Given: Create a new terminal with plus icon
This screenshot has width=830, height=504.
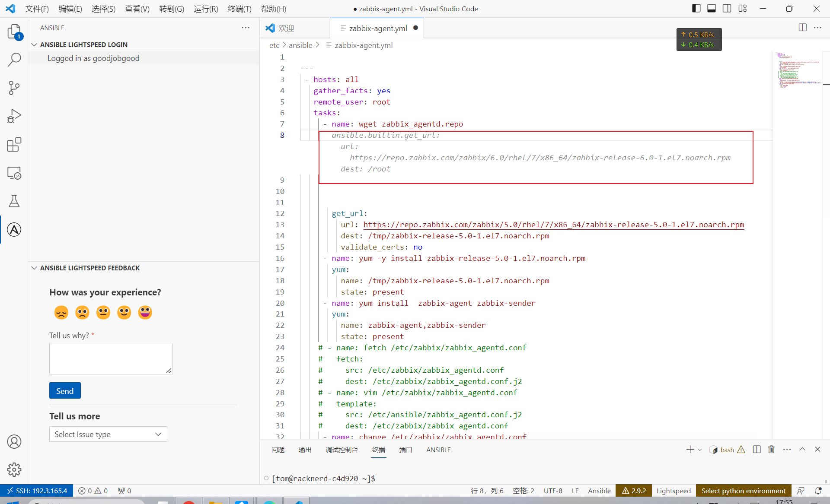Looking at the screenshot, I should pos(690,450).
